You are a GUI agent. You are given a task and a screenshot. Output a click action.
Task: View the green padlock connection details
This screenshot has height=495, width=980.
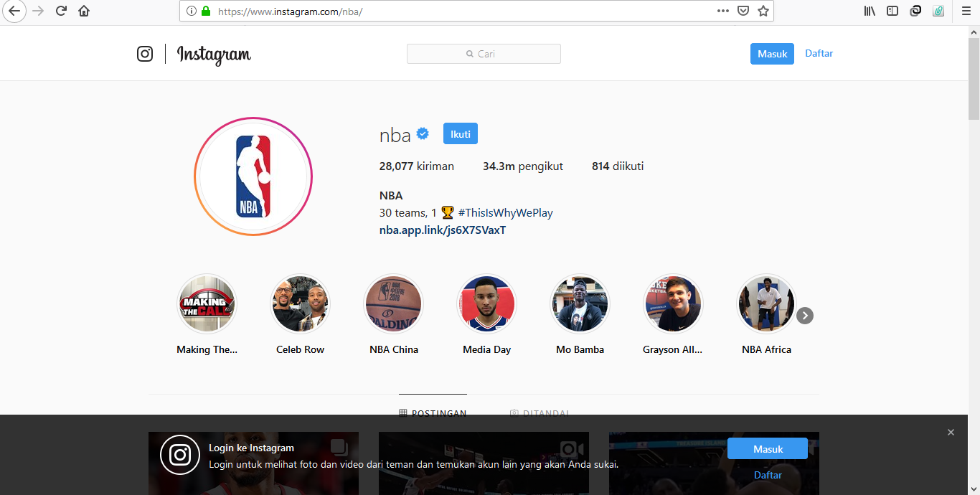click(206, 11)
